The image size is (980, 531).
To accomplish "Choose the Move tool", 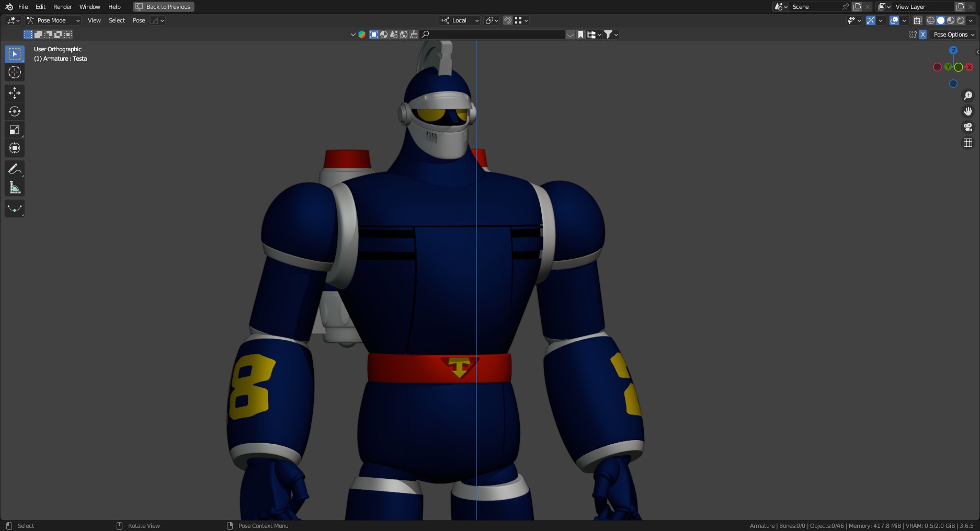I will point(15,93).
